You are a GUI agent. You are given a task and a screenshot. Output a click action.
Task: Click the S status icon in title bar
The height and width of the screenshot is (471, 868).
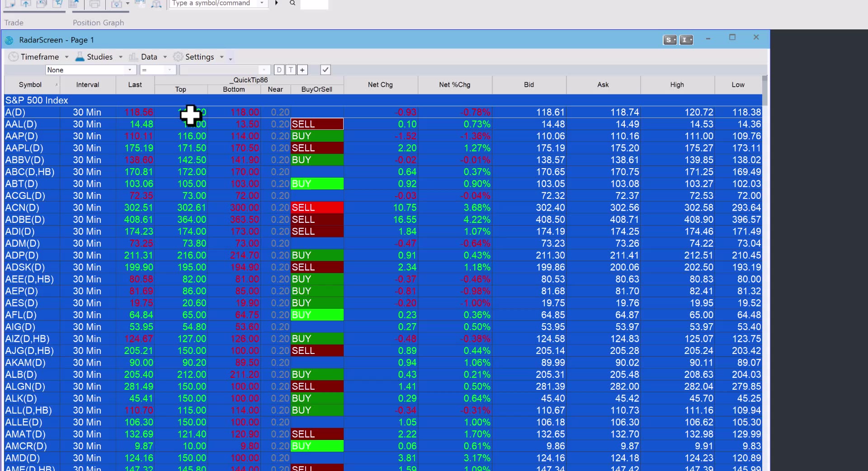click(x=670, y=40)
